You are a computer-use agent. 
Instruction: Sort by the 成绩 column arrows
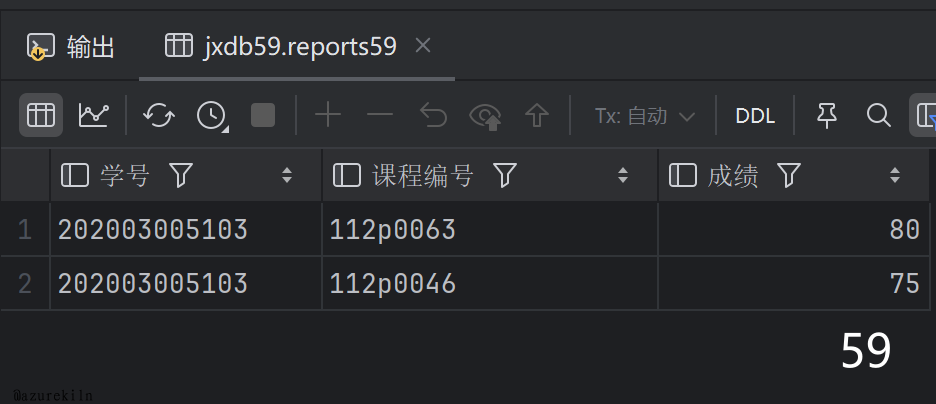coord(895,176)
